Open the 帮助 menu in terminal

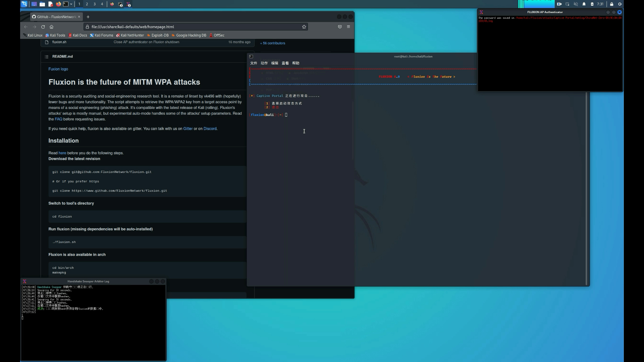tap(296, 63)
